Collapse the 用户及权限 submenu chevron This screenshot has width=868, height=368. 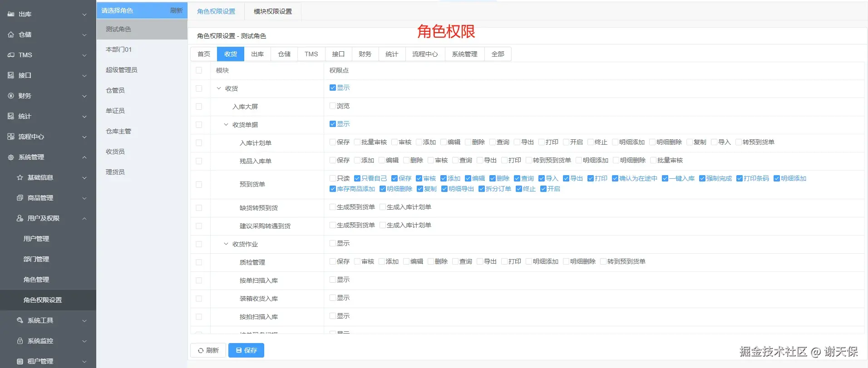[x=84, y=219]
